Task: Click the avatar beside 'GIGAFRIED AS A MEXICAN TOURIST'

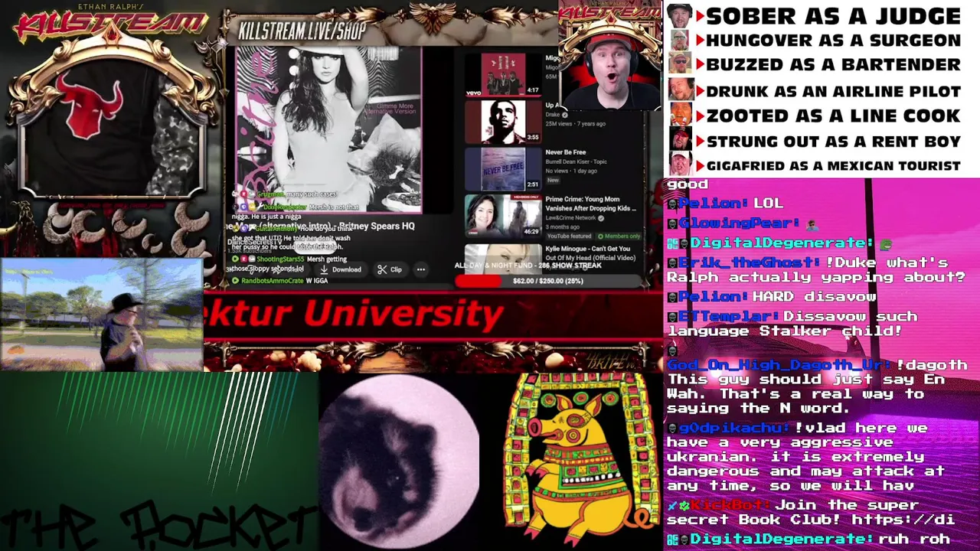Action: click(679, 165)
